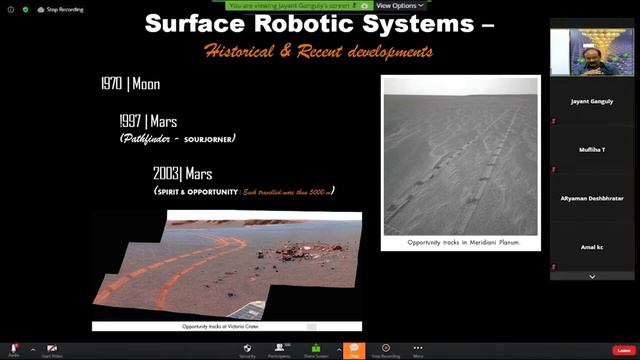Click the '1970 | Moon' text
The height and width of the screenshot is (360, 640).
(130, 84)
